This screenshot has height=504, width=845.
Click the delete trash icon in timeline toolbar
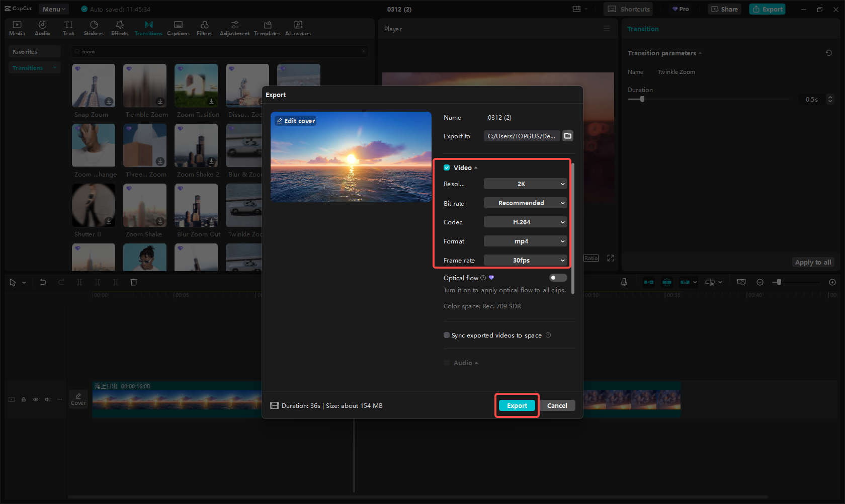134,282
